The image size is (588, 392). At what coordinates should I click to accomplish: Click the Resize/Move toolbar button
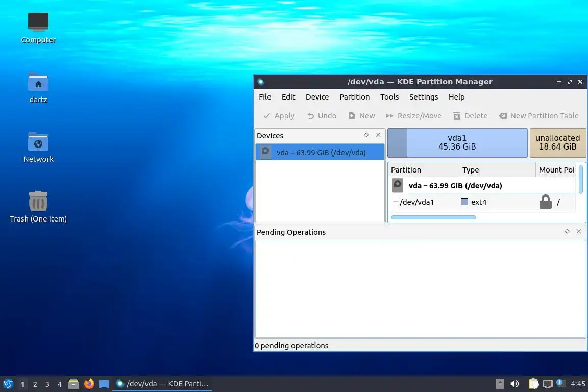click(x=414, y=116)
